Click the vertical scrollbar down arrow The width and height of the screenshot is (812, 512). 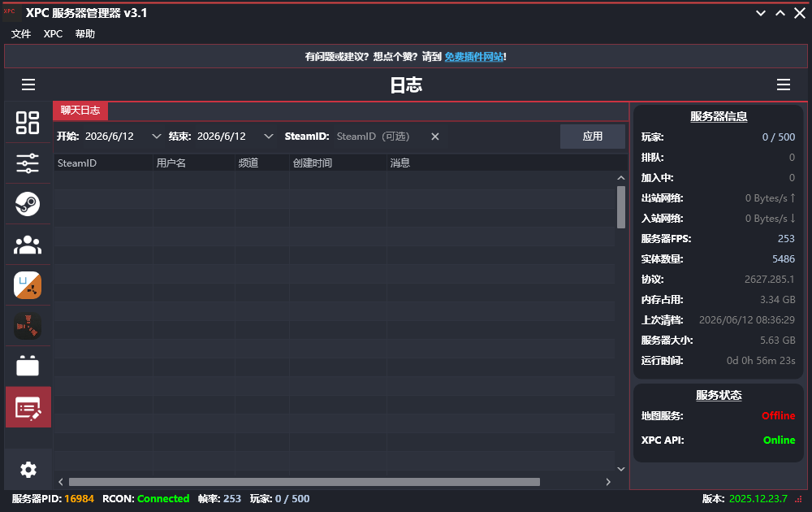pos(621,469)
